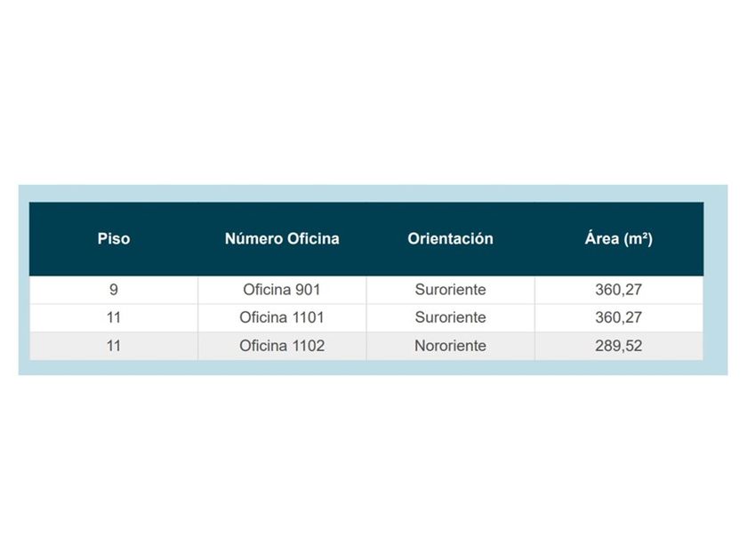Select the Piso cell showing 9
The image size is (747, 560).
coord(114,290)
